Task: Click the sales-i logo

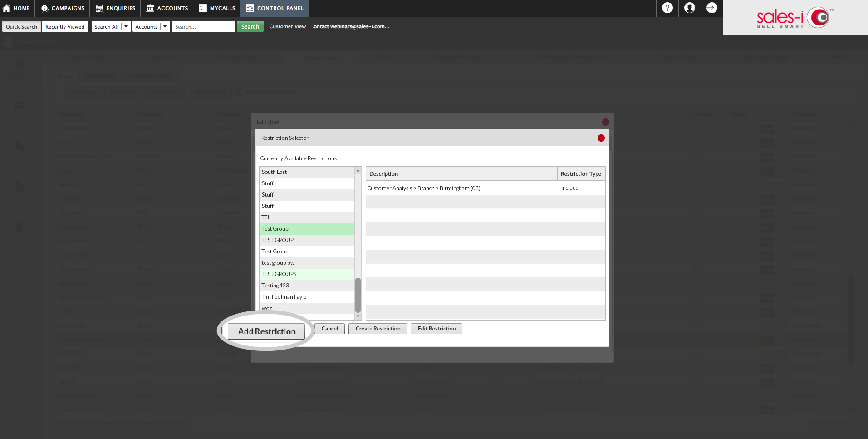Action: 795,18
